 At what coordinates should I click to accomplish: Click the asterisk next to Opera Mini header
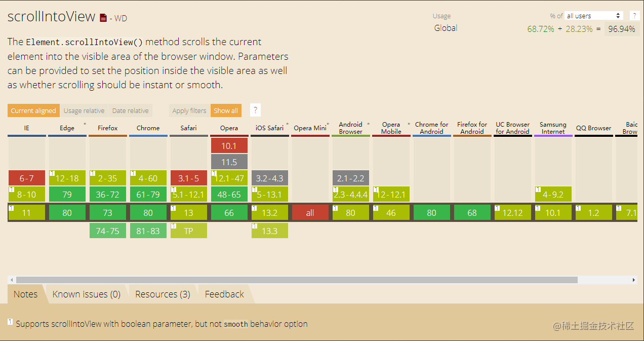[x=328, y=125]
